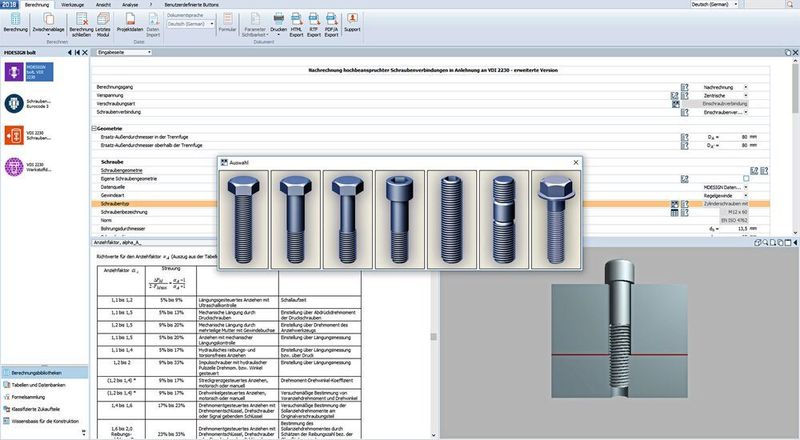Select fully threaded hex bolt thumbnail
The height and width of the screenshot is (440, 800).
(244, 219)
